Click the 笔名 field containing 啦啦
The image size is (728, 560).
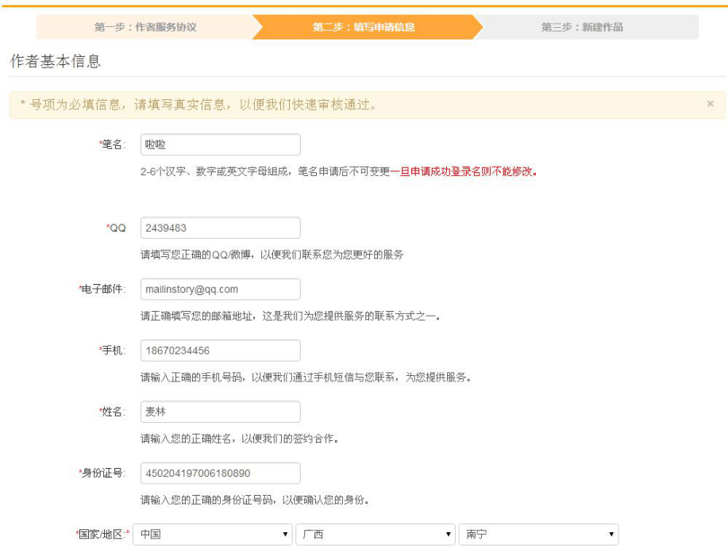click(220, 144)
